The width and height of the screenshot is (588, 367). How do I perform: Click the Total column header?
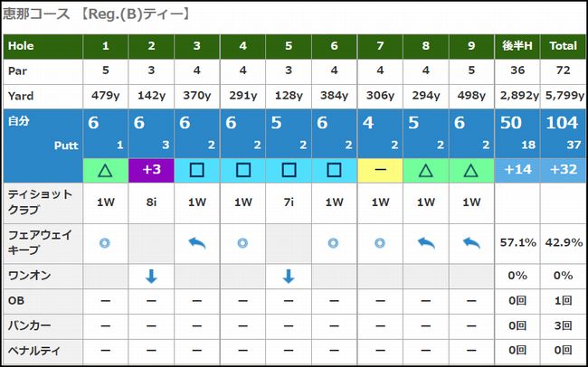(564, 46)
